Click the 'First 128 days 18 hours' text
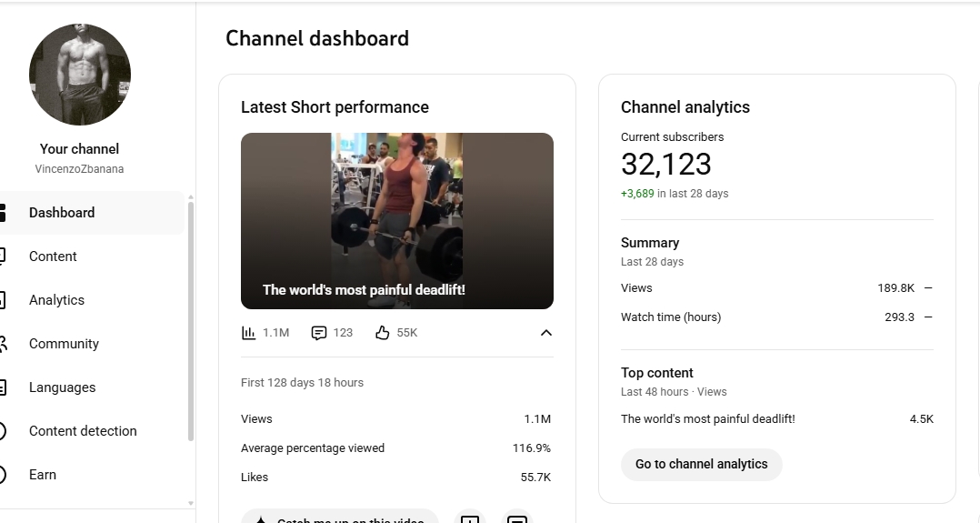 pyautogui.click(x=302, y=383)
